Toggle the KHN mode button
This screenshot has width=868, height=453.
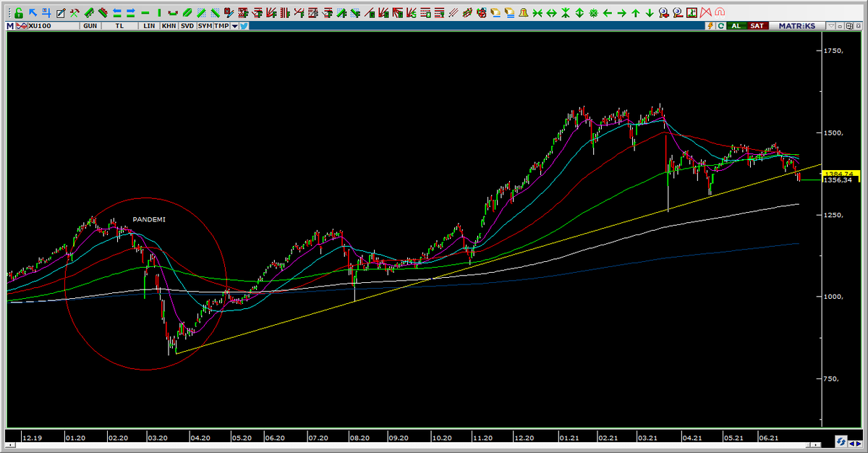pos(168,25)
